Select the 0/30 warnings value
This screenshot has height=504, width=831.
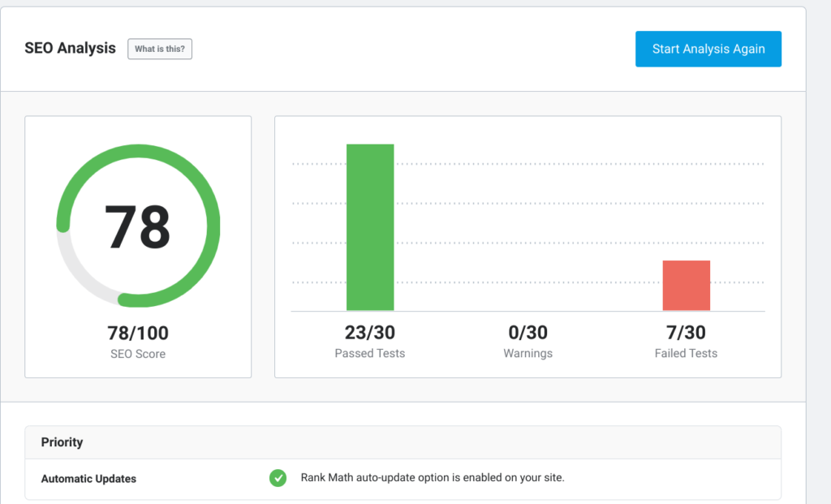[x=527, y=332]
